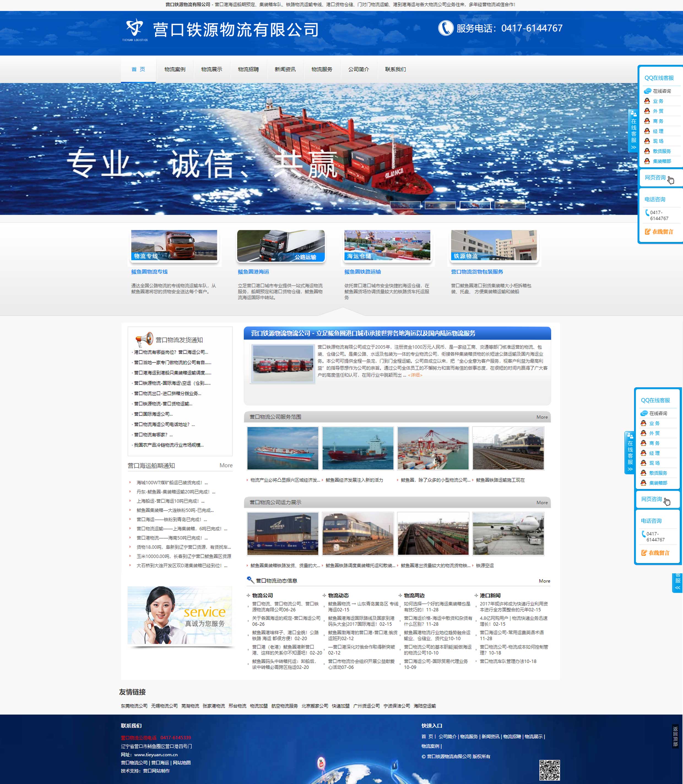Screen dimensions: 683x784
Task: Click 在线留言 in the lower QQ panel
Action: click(655, 553)
